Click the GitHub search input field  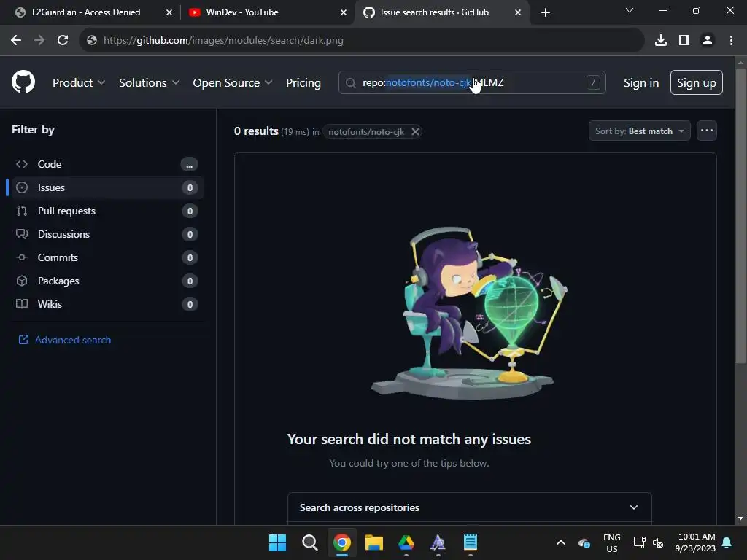(472, 82)
